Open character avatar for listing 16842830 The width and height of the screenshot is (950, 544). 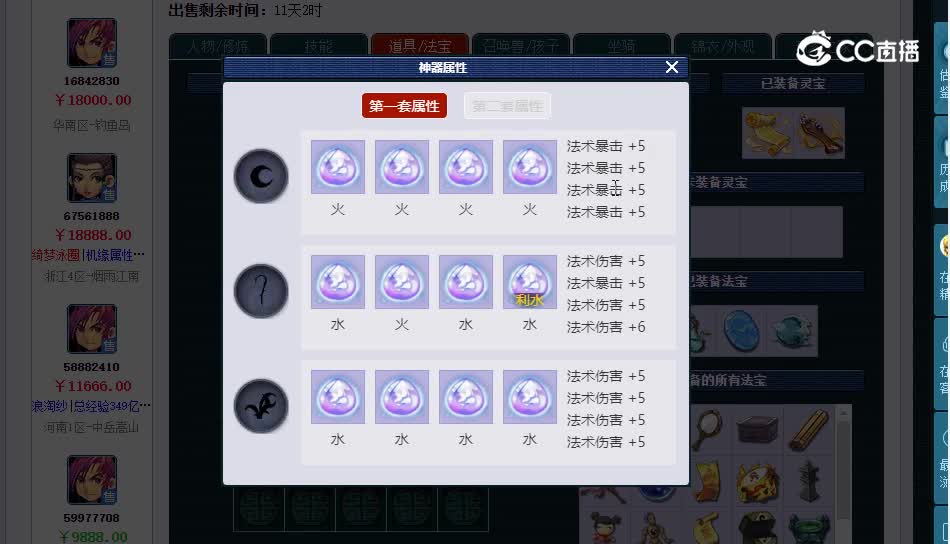pos(91,42)
